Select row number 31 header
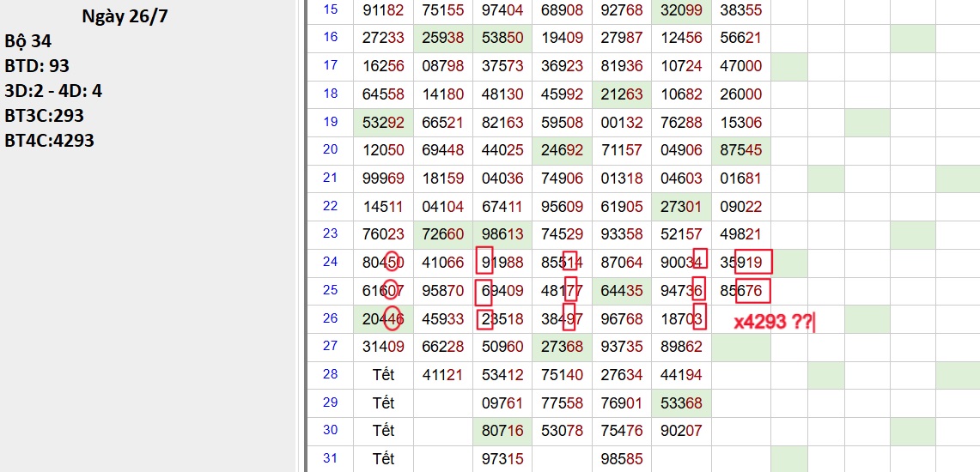This screenshot has width=980, height=472. click(331, 458)
